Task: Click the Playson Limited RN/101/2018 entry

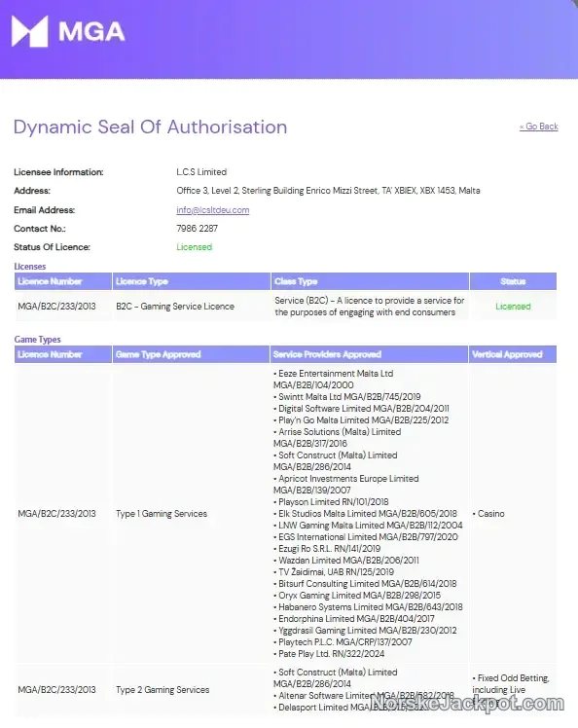Action: coord(331,502)
